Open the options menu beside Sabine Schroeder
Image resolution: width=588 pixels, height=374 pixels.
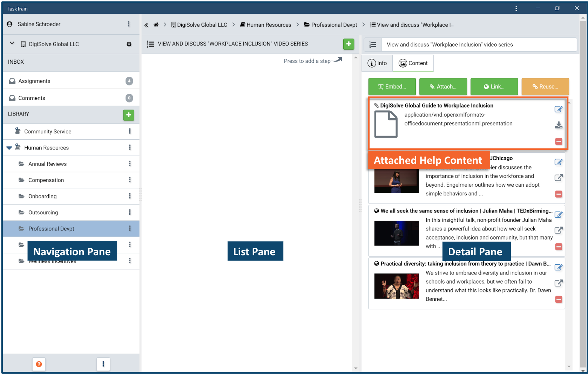129,24
